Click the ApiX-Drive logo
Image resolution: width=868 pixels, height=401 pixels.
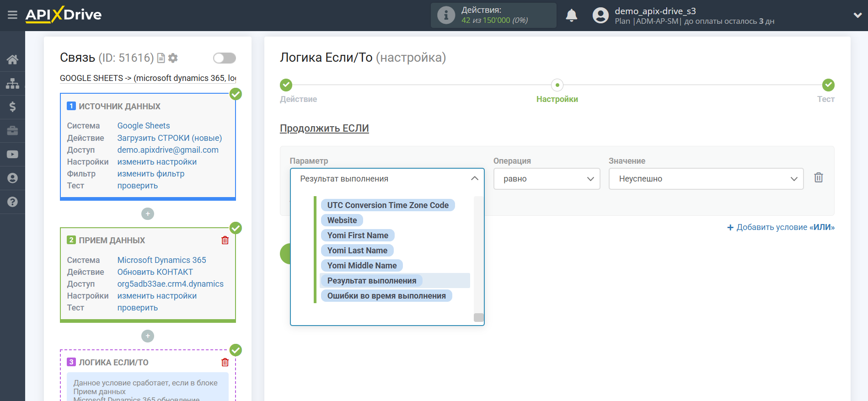pos(64,15)
